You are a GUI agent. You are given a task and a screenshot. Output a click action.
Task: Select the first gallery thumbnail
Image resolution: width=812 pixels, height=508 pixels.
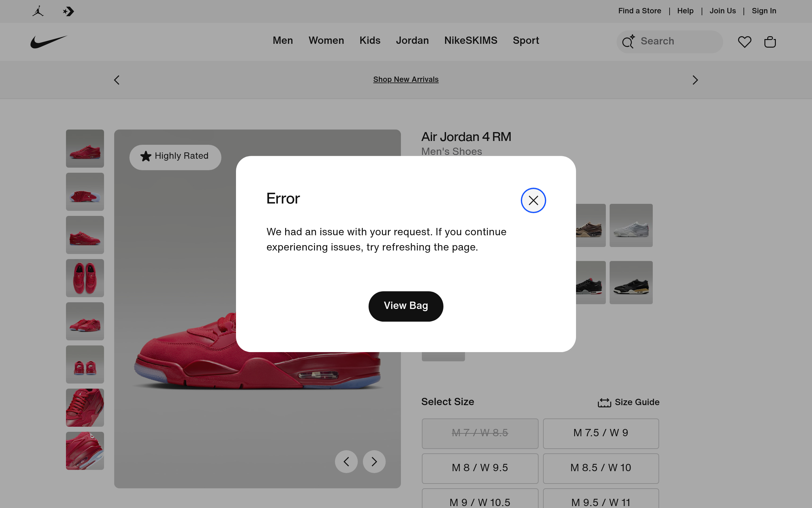click(x=85, y=149)
